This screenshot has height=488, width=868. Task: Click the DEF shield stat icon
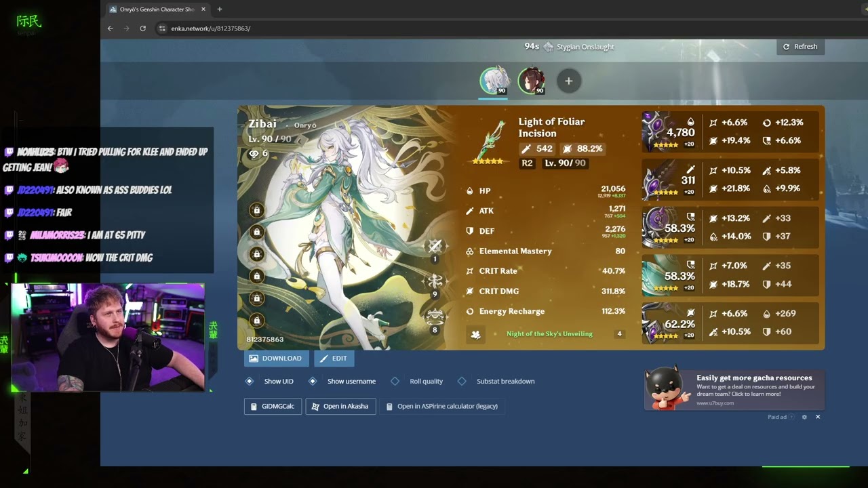(x=469, y=231)
